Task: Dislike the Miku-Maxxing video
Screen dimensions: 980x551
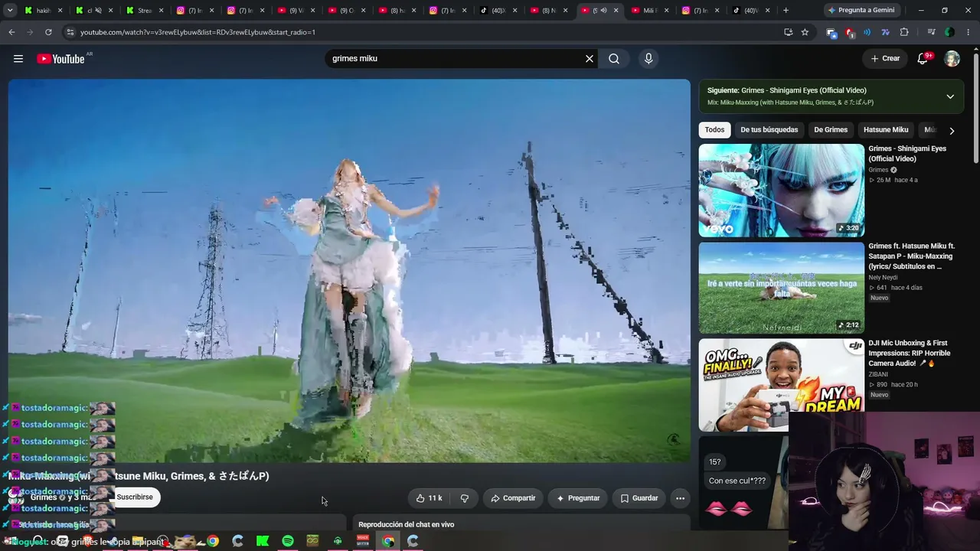Action: [464, 498]
